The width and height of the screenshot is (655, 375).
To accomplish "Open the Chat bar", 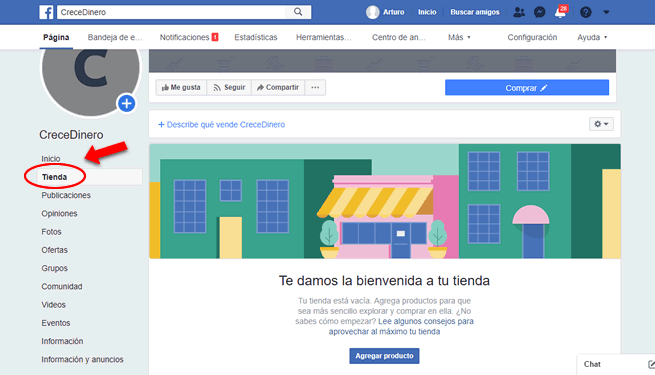I will [x=616, y=364].
